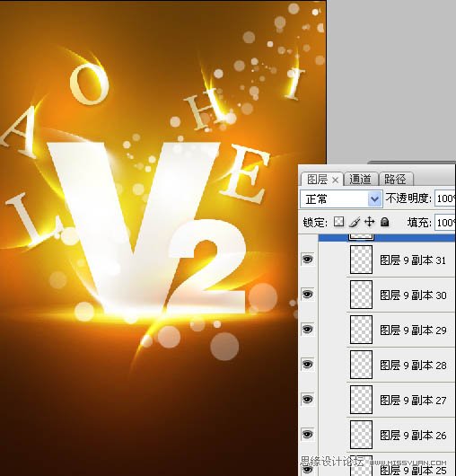Open the 正常 blend mode dropdown

(341, 199)
